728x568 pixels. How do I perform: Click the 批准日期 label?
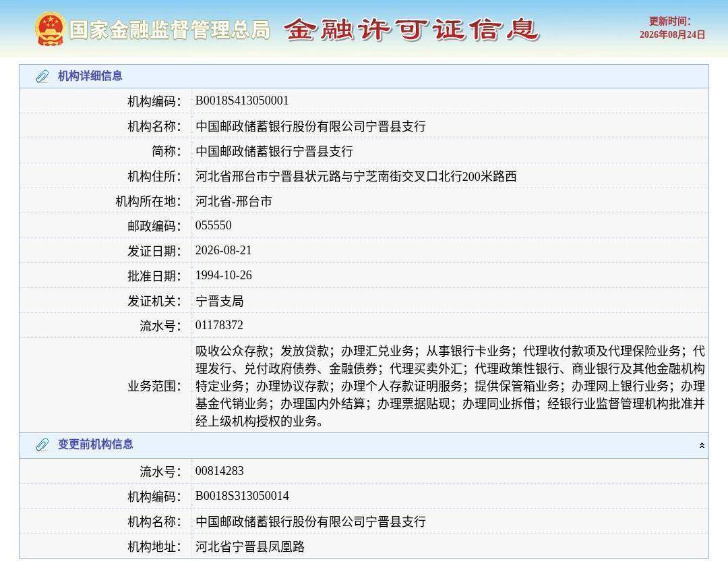tap(154, 276)
